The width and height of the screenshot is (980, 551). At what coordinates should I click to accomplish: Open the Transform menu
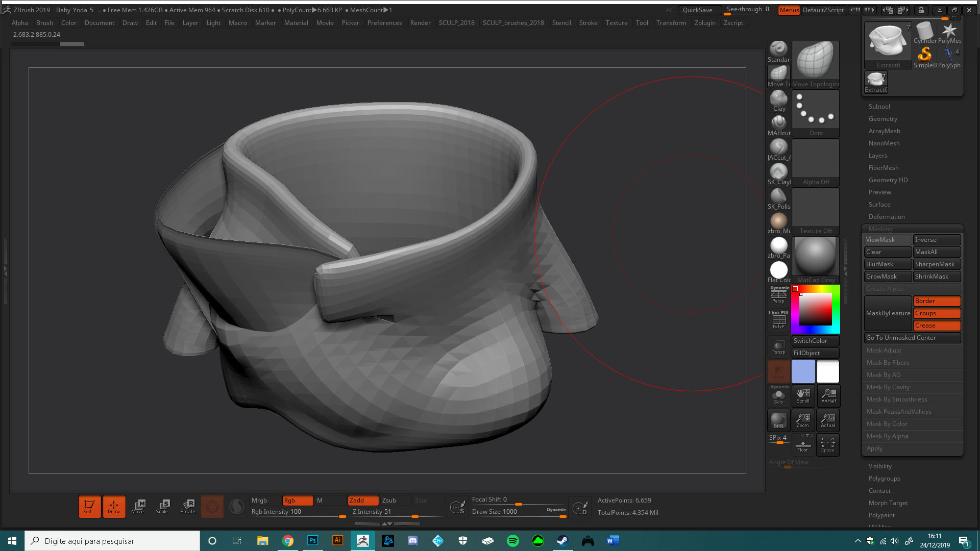[x=671, y=22]
